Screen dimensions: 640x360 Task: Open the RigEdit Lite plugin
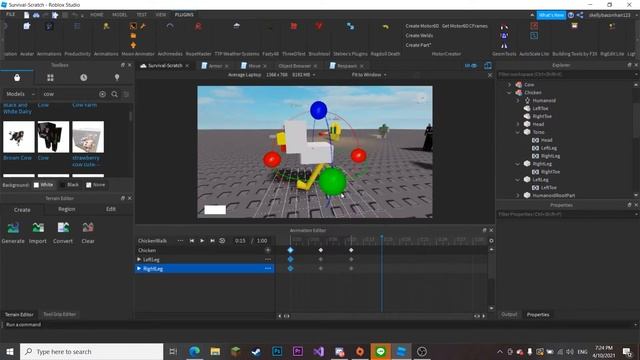[612, 26]
